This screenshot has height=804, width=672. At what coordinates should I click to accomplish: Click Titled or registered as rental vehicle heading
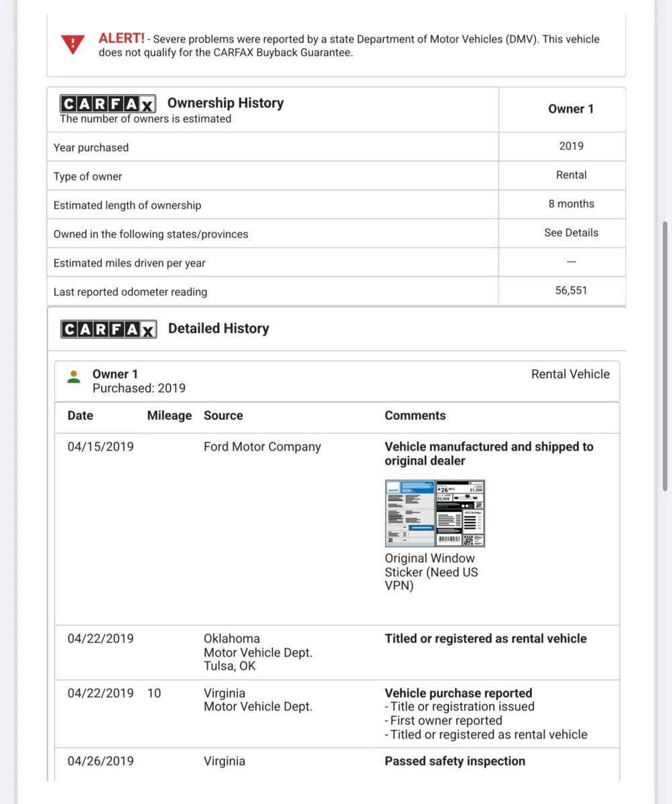click(486, 639)
